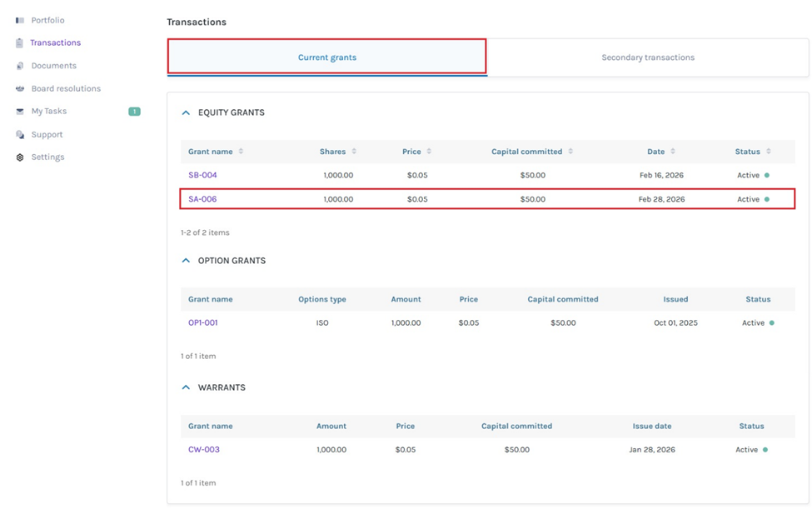Screen dimensions: 812x509
Task: Click the Transactions clipboard icon
Action: 20,42
